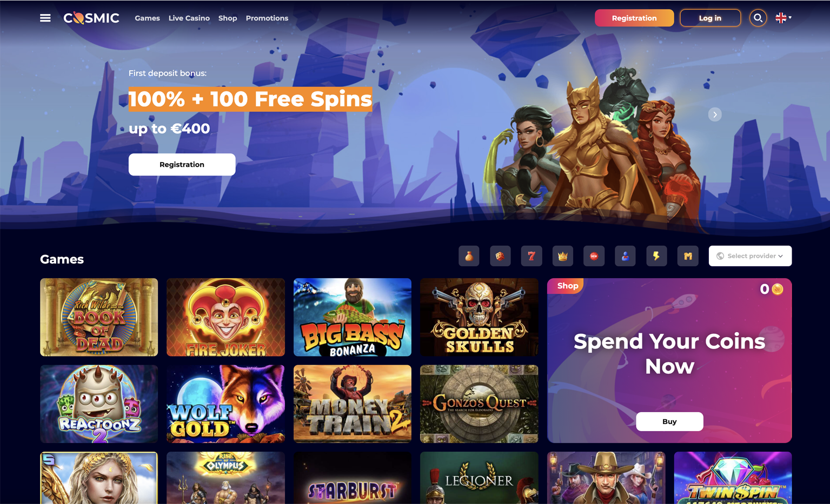The width and height of the screenshot is (830, 504).
Task: Open the Wolf Gold game thumbnail
Action: pos(225,404)
